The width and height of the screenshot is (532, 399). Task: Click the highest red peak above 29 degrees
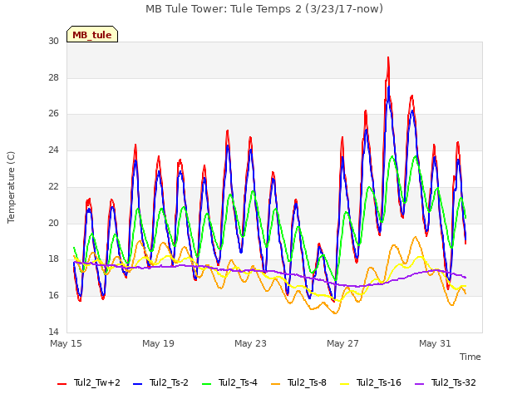[x=388, y=58]
